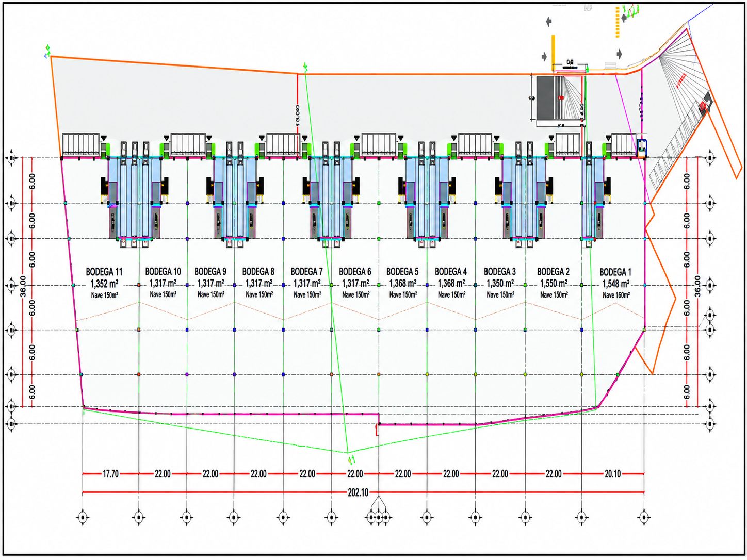Click the "BODEGA 7" label

306,271
